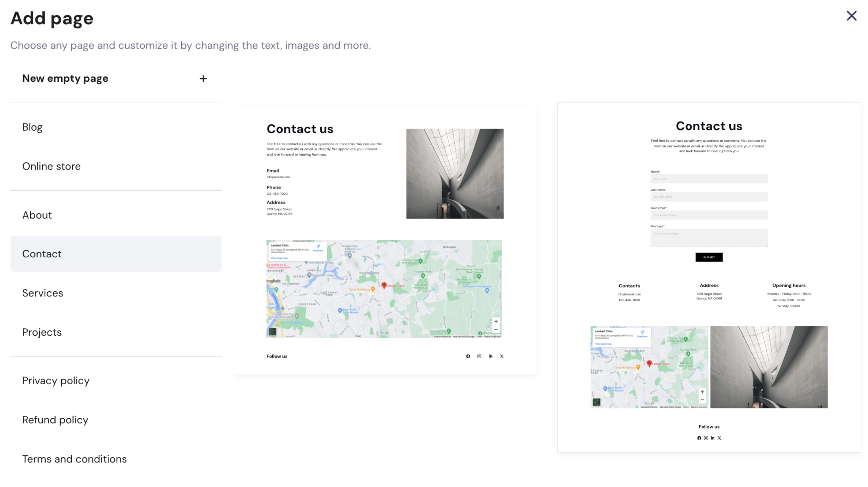Click the Submit button on the contact form
This screenshot has height=487, width=868.
click(709, 257)
